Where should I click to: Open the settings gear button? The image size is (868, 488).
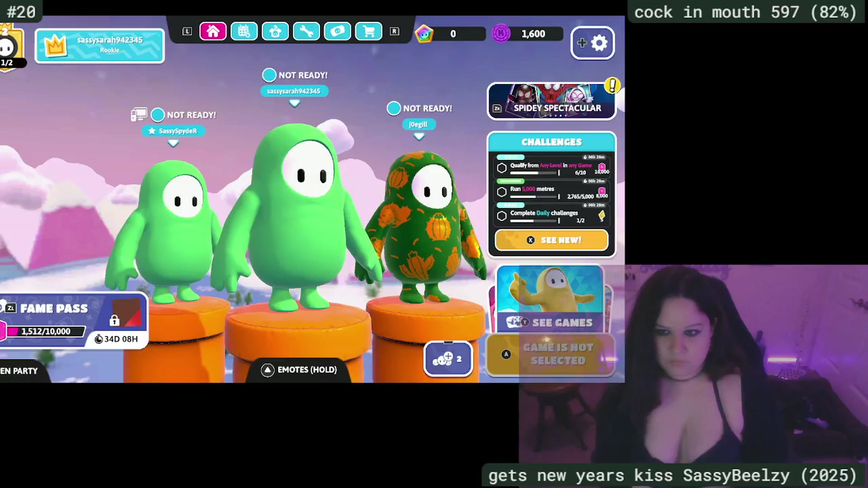(x=593, y=43)
